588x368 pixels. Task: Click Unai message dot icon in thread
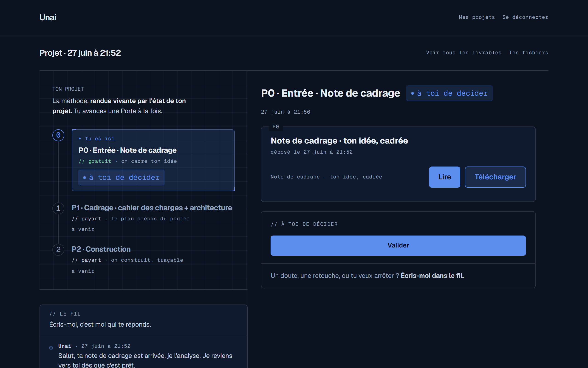pos(51,348)
